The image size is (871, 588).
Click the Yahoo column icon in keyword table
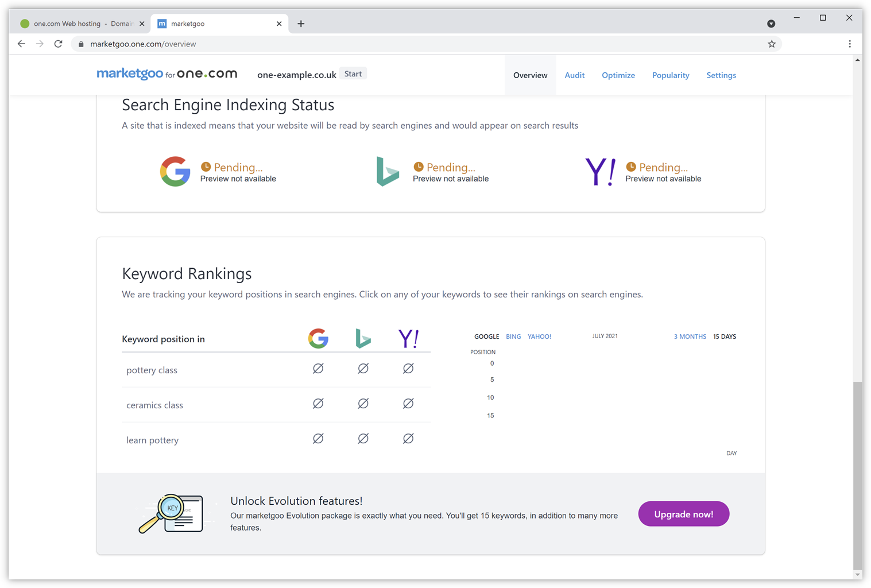(408, 339)
